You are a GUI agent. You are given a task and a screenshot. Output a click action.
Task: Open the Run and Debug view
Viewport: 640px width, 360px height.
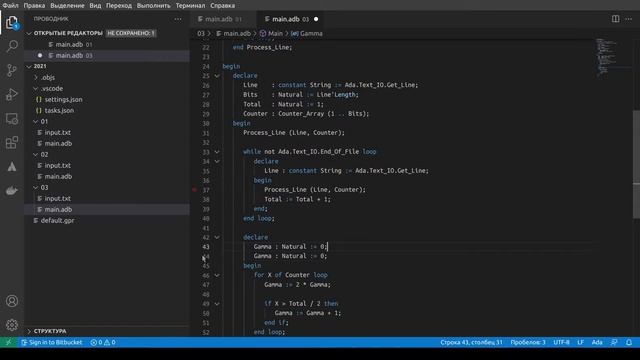[x=12, y=94]
